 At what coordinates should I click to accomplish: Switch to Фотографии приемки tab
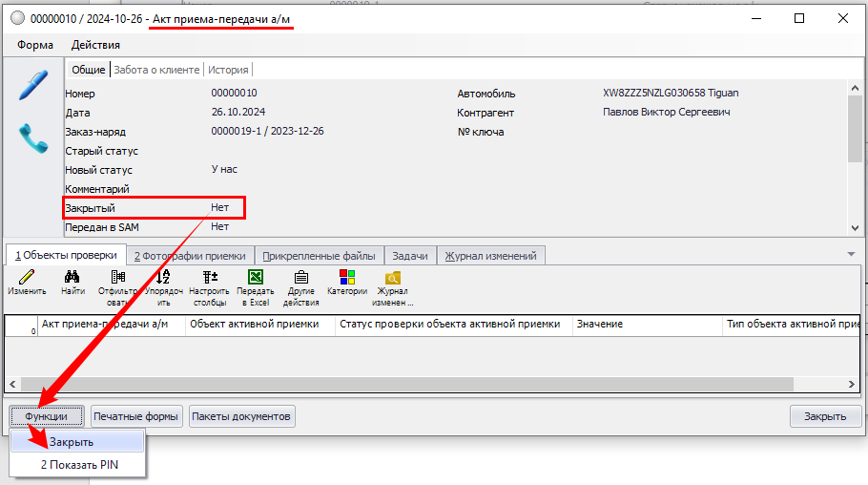tap(190, 255)
